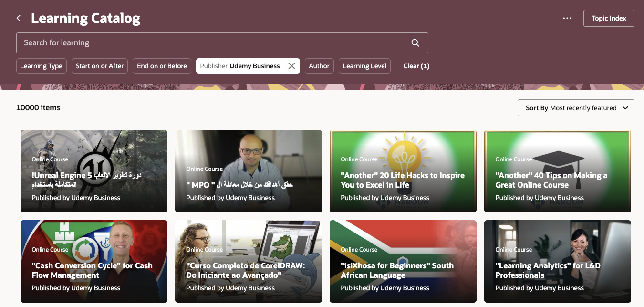This screenshot has height=307, width=644.
Task: Open the Unreal Engine 5 course card
Action: [x=94, y=171]
